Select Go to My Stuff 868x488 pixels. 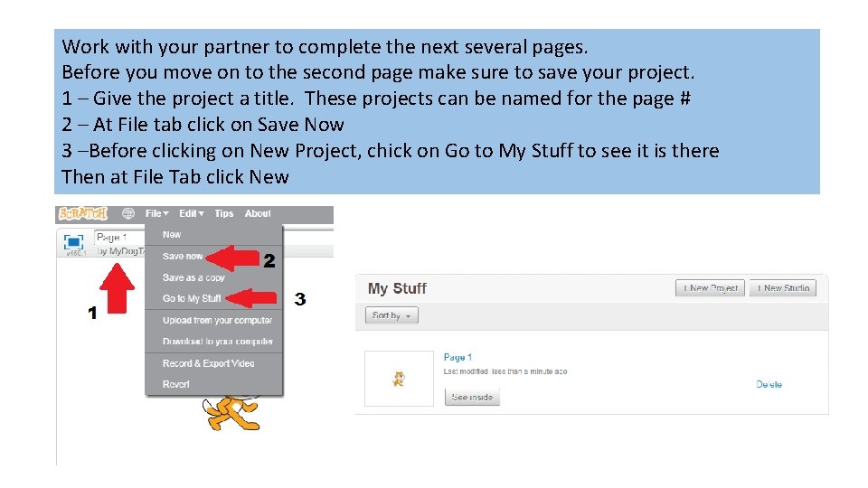(x=192, y=299)
